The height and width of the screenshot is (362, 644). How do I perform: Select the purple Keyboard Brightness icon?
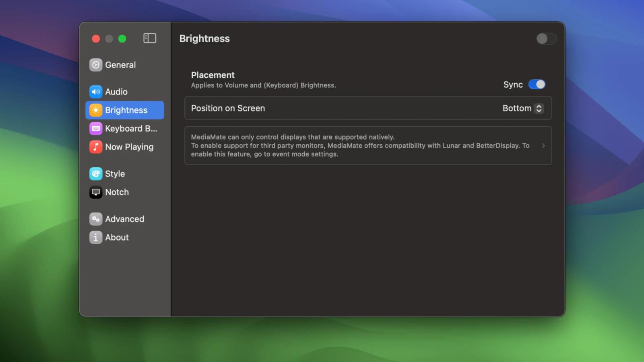(96, 129)
